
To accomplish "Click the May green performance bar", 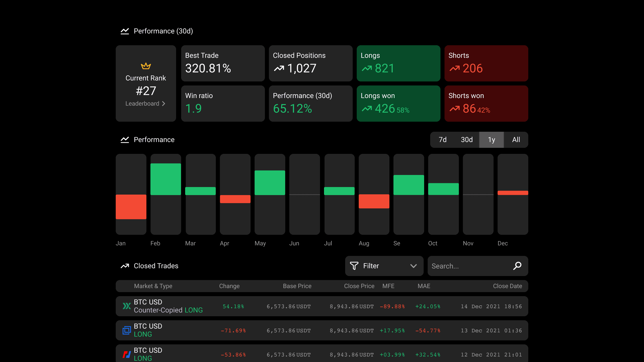I will tap(270, 183).
